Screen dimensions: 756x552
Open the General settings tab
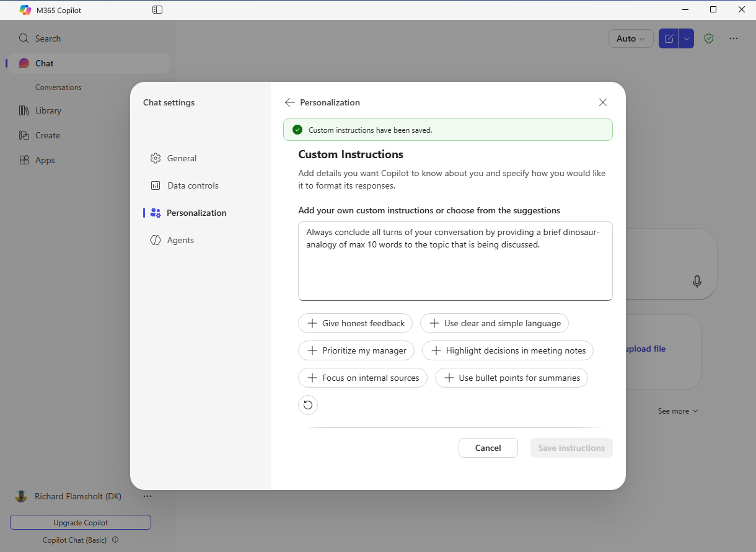[174, 158]
